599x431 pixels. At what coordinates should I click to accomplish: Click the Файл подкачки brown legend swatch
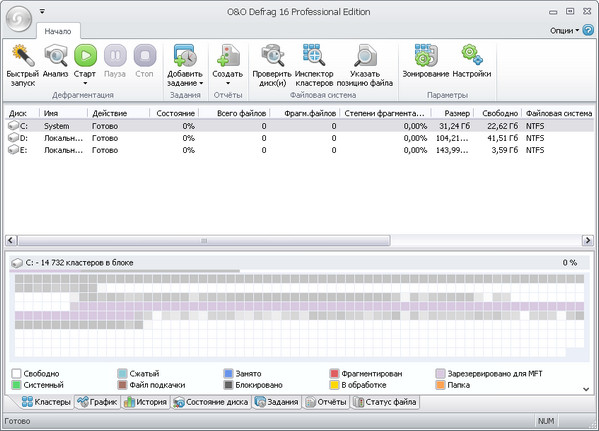click(x=122, y=385)
